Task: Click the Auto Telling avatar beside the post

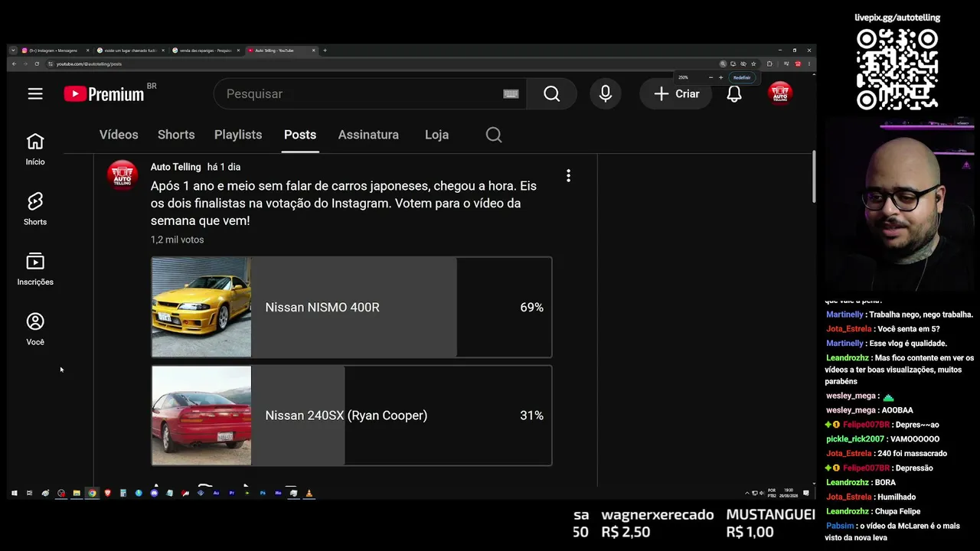Action: coord(122,174)
